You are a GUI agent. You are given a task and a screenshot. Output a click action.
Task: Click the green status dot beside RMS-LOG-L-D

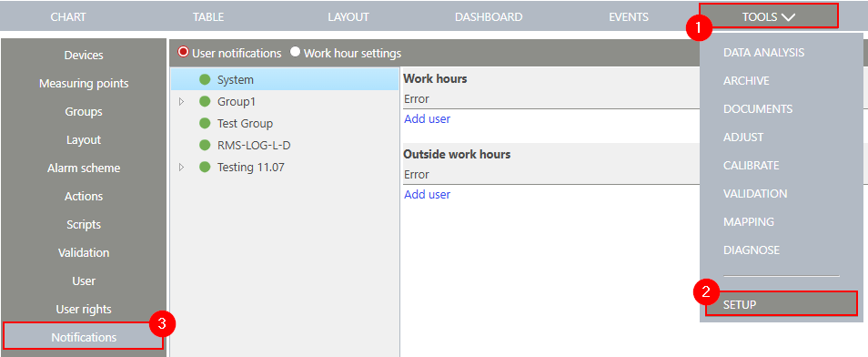tap(205, 145)
